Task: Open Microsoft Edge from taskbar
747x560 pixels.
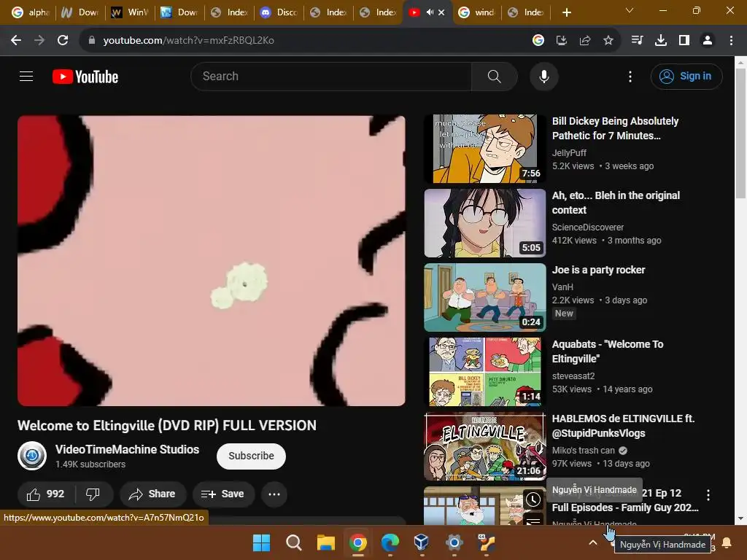Action: (x=390, y=542)
